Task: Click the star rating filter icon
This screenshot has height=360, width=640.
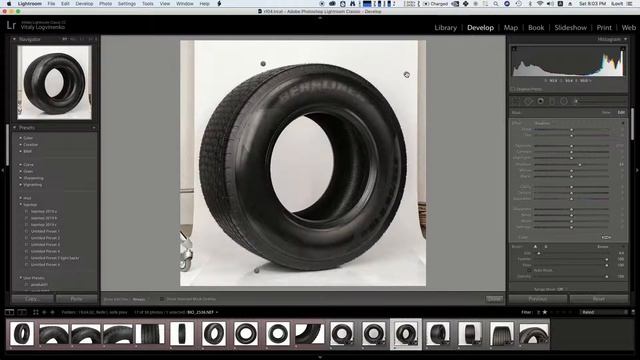Action: click(544, 312)
